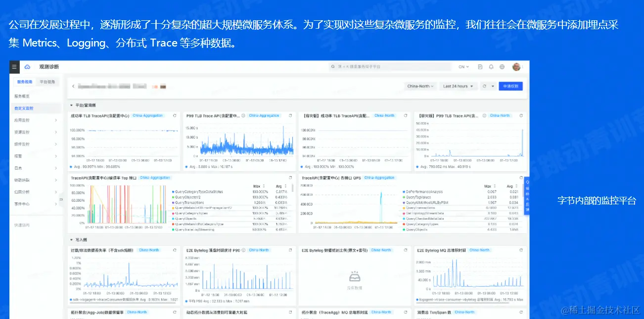
Task: Refresh the E2E Bytelog 数据延迟比例 panel
Action: point(406,250)
